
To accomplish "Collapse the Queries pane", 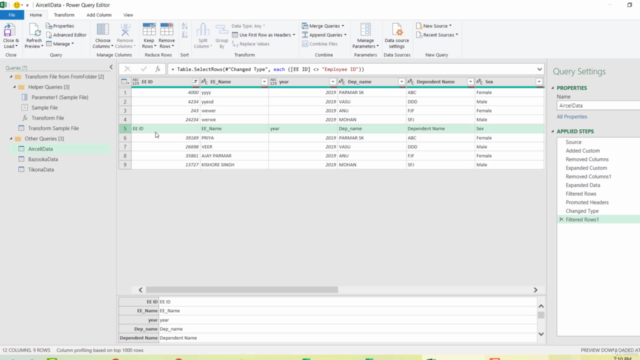I will pos(111,67).
